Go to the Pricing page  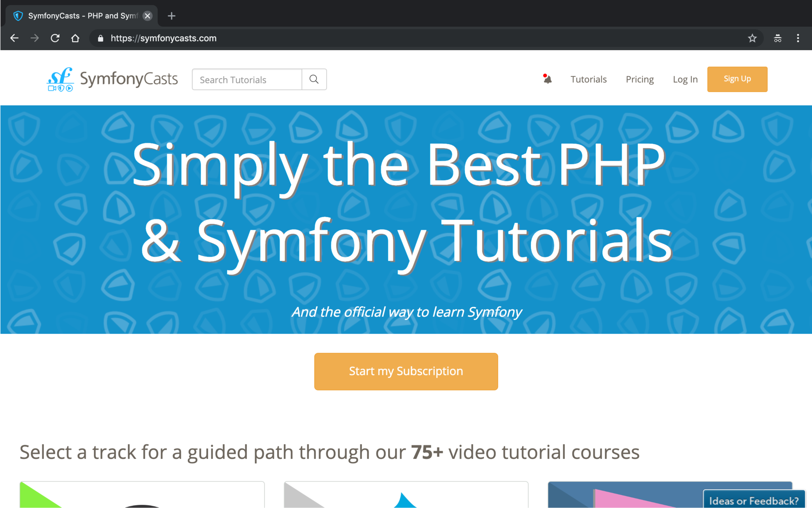[639, 79]
